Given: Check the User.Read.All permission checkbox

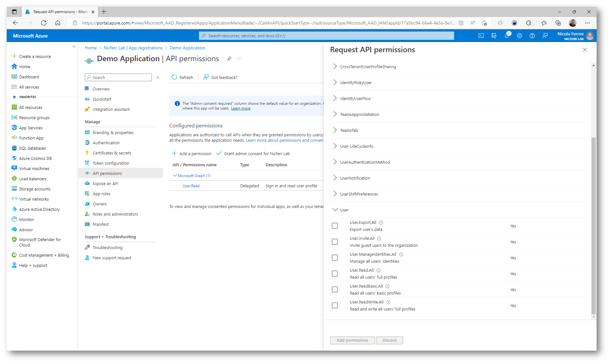Looking at the screenshot, I should 335,274.
